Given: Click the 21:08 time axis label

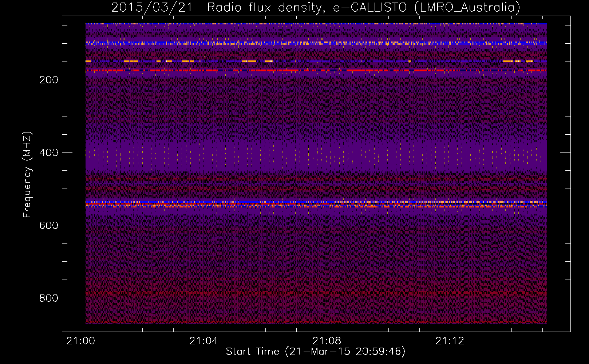Looking at the screenshot, I should pos(327,341).
